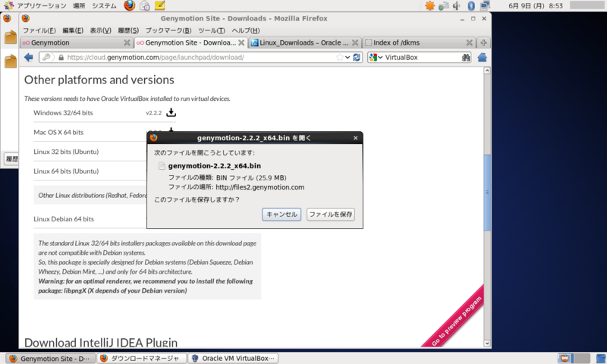607x364 pixels.
Task: Open the mail launcher icon in top panel
Action: point(145,5)
